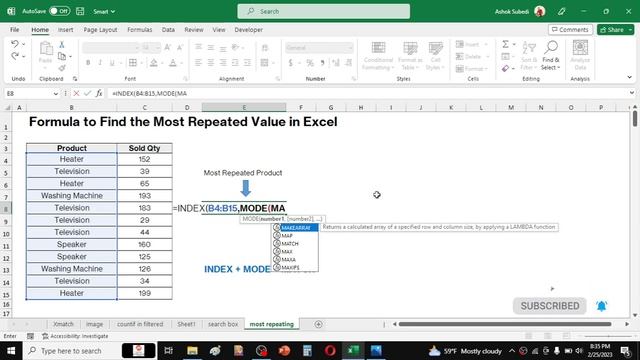Click the Undo arrow icon

(15, 44)
